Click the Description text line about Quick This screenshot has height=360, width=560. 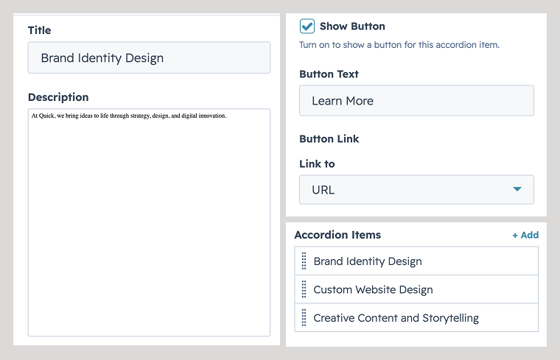(x=129, y=116)
